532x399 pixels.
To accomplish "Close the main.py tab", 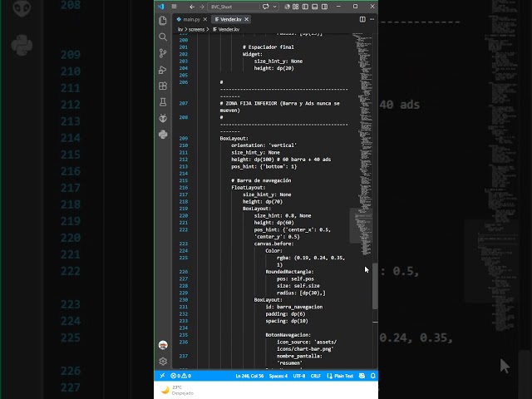I will [205, 19].
